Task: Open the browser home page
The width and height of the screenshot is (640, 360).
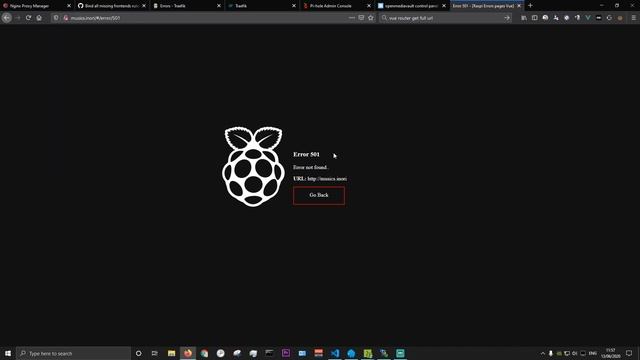Action: point(39,18)
